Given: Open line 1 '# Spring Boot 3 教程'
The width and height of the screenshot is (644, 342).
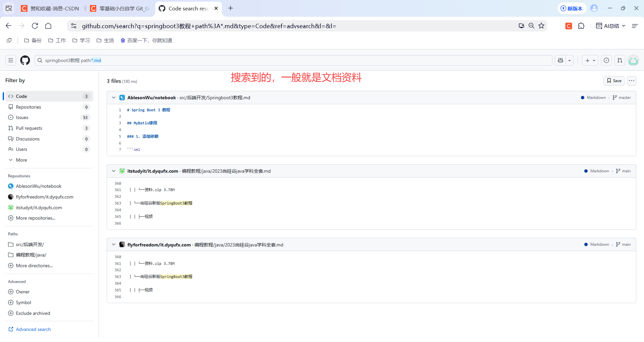Looking at the screenshot, I should [149, 110].
